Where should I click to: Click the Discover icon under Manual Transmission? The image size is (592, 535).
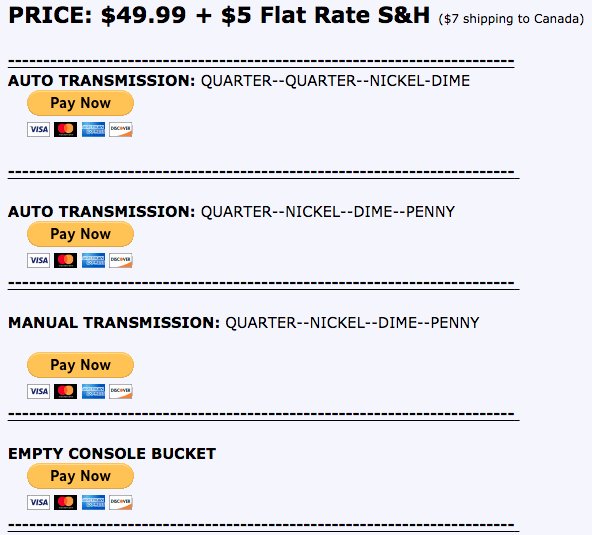pos(121,391)
